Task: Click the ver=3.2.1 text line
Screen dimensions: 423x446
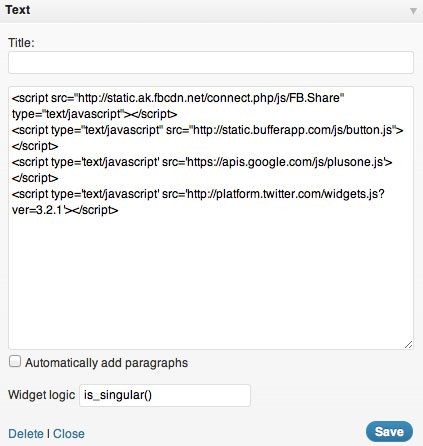Action: (65, 210)
